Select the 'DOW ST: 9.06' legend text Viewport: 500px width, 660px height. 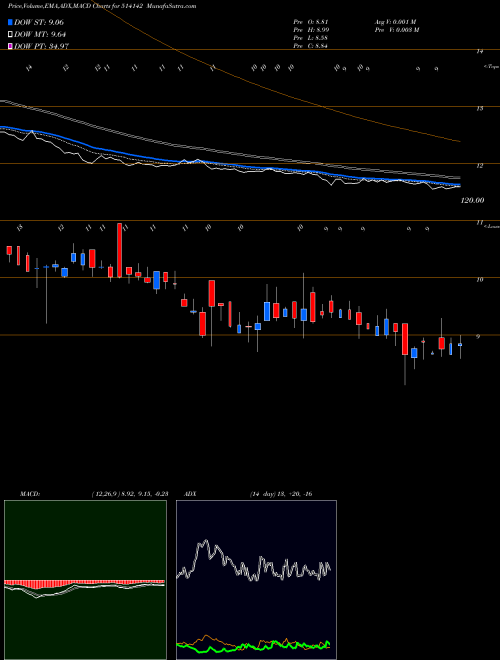coord(39,22)
